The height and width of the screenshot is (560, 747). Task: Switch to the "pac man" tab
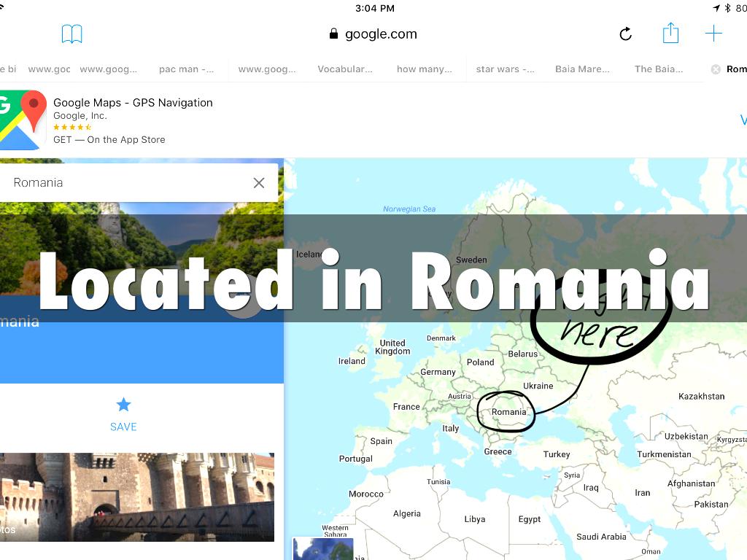point(186,69)
